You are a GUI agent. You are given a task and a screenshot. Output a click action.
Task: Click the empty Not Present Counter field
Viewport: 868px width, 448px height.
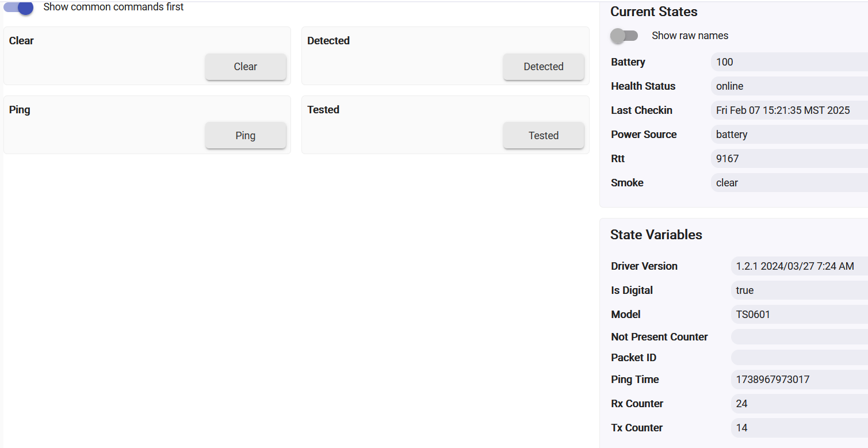coord(800,337)
